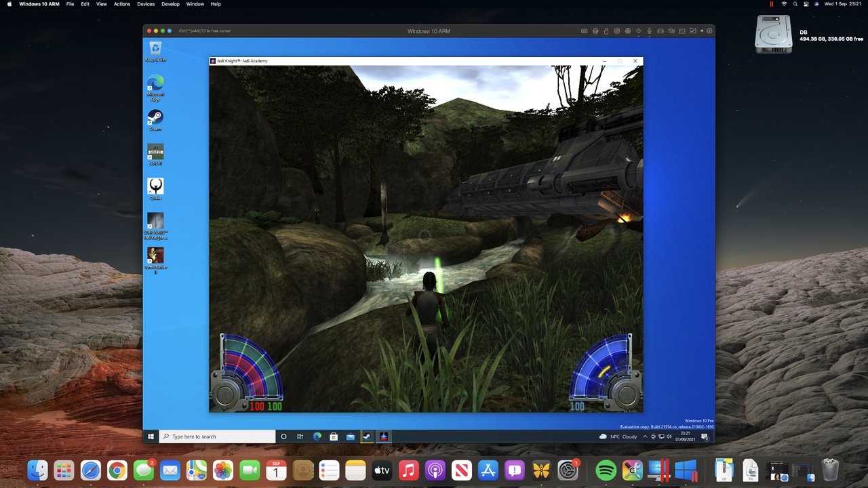The height and width of the screenshot is (488, 868).
Task: Open Finder in the Dock
Action: coord(38,470)
